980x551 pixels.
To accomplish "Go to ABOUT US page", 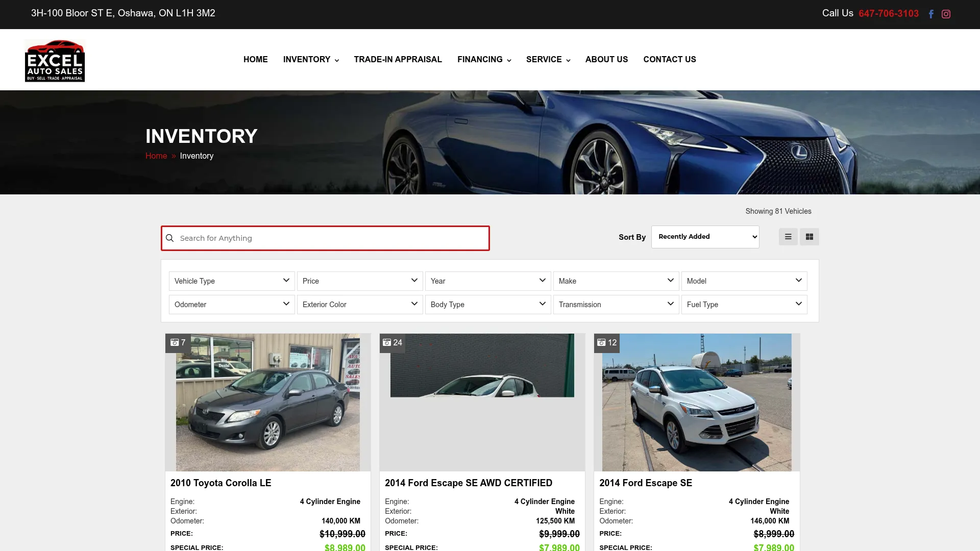I will (x=606, y=60).
